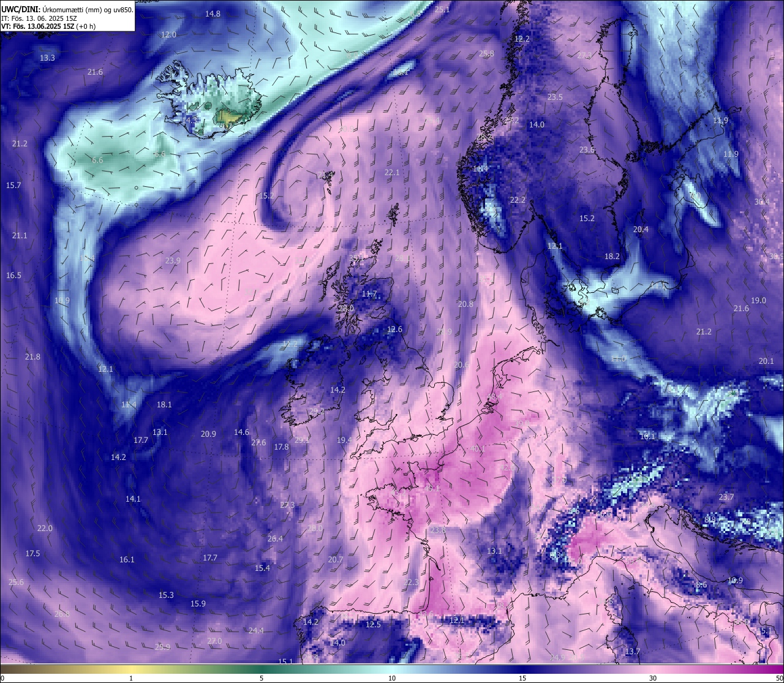
Task: Click the 20.8 value label over the North Sea
Action: pos(466,304)
